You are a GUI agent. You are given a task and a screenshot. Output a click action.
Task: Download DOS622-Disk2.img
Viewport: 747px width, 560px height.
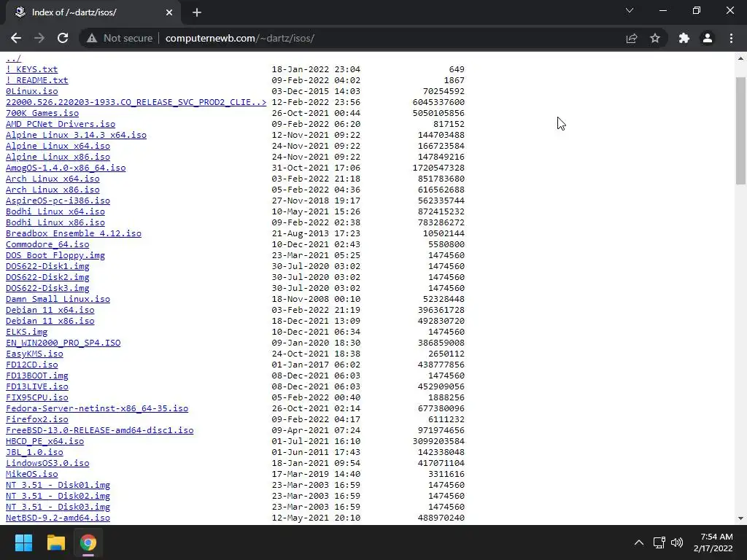click(47, 278)
